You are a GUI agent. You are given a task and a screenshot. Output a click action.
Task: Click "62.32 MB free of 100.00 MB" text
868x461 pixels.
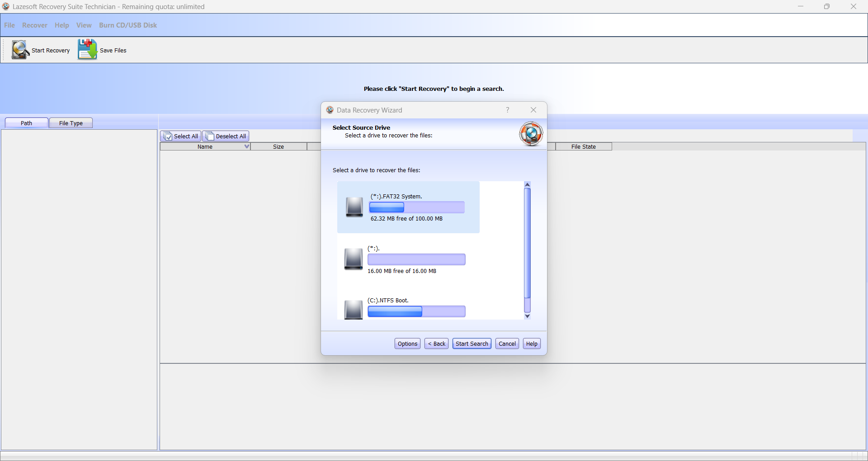[x=406, y=218]
